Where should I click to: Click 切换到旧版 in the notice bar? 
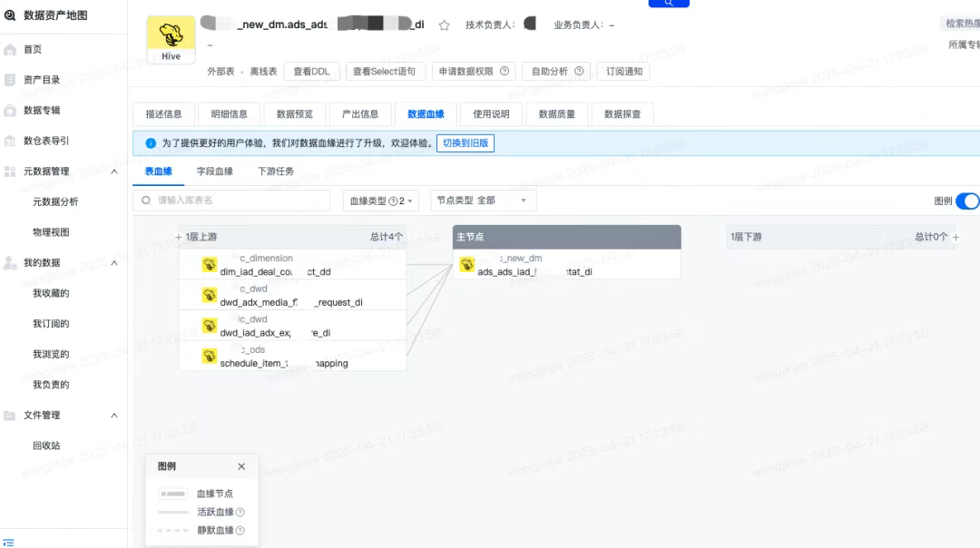point(465,142)
